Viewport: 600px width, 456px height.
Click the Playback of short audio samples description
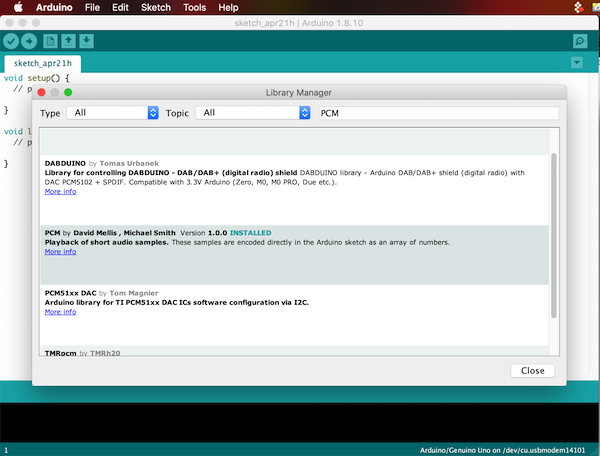106,243
